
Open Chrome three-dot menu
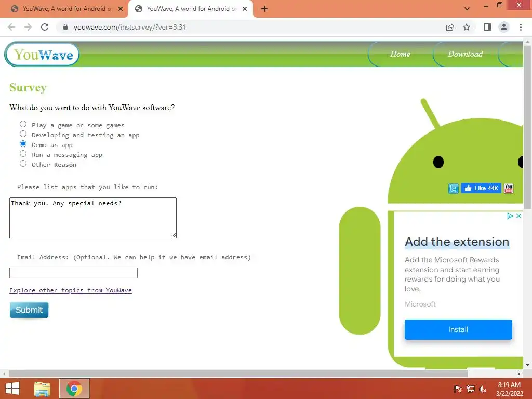click(x=521, y=27)
